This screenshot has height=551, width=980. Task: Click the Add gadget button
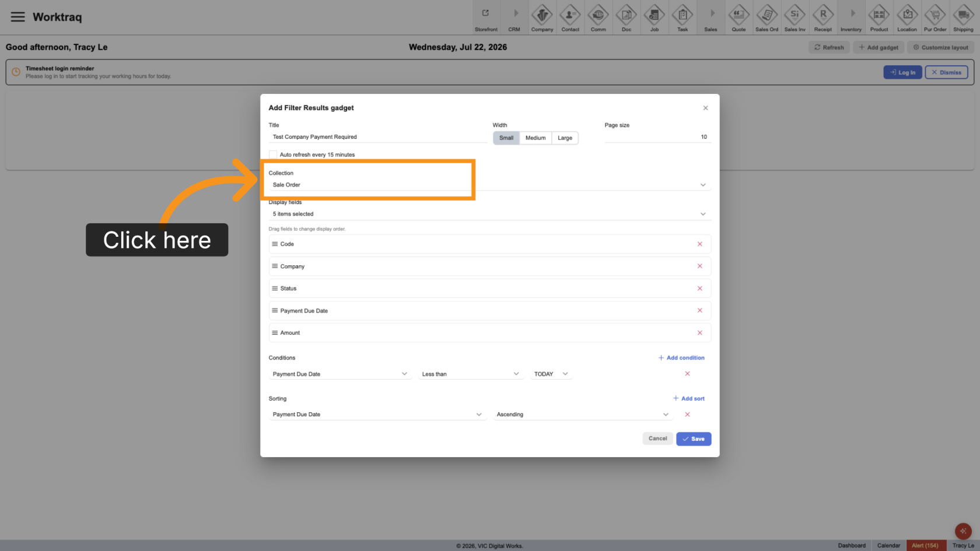click(x=878, y=48)
